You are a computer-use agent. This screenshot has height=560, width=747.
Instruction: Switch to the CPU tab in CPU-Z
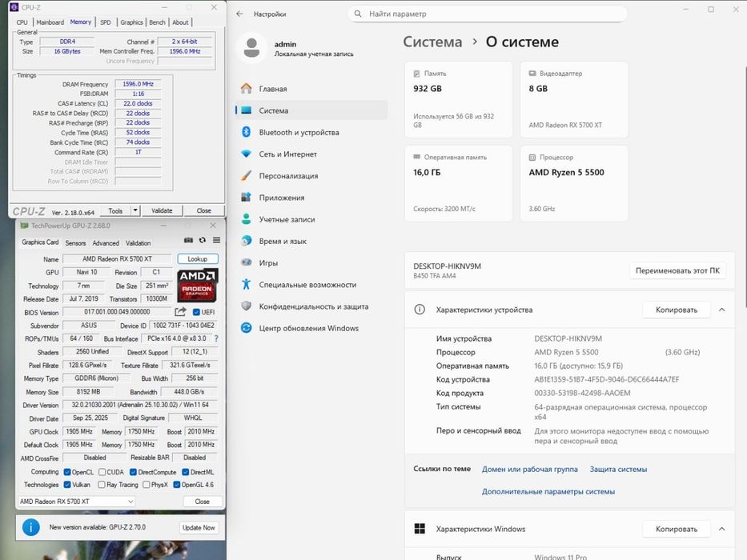(22, 22)
